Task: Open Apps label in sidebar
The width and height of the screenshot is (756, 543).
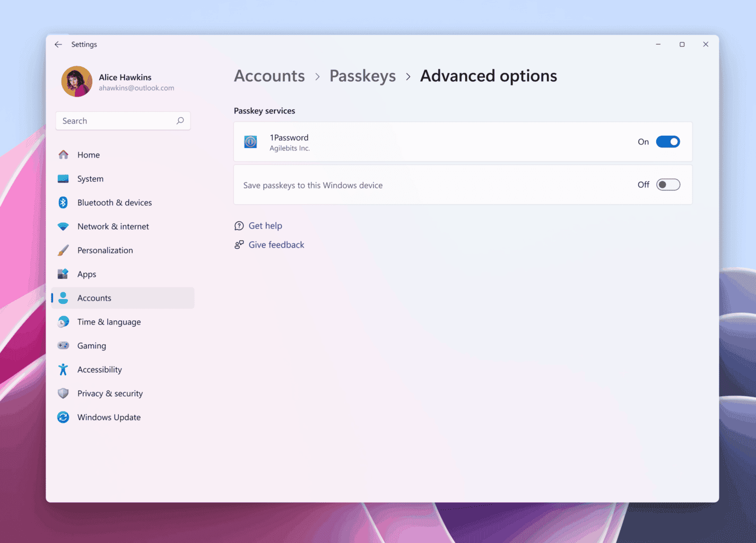Action: pyautogui.click(x=86, y=274)
